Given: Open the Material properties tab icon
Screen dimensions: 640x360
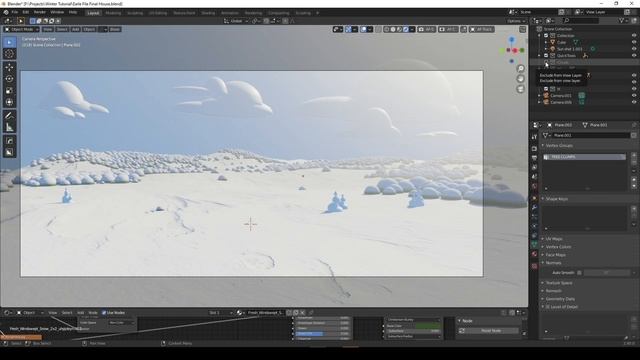Looking at the screenshot, I should pyautogui.click(x=534, y=254).
